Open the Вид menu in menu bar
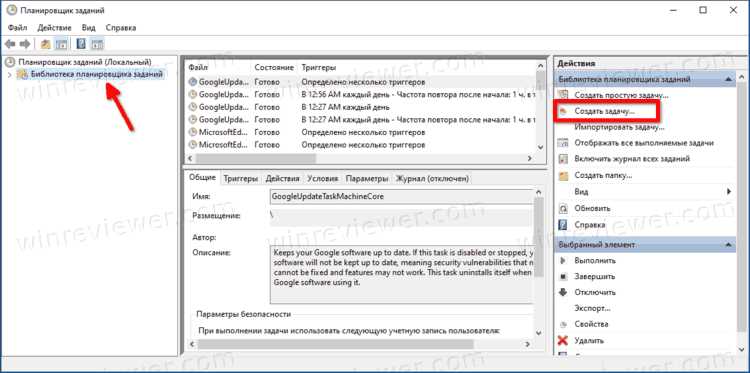This screenshot has width=750, height=373. tap(88, 28)
